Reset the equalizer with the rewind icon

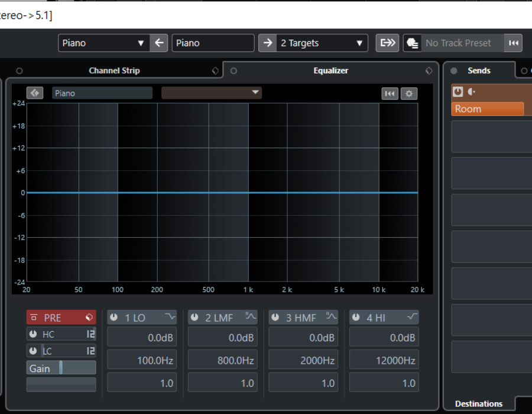pos(390,93)
